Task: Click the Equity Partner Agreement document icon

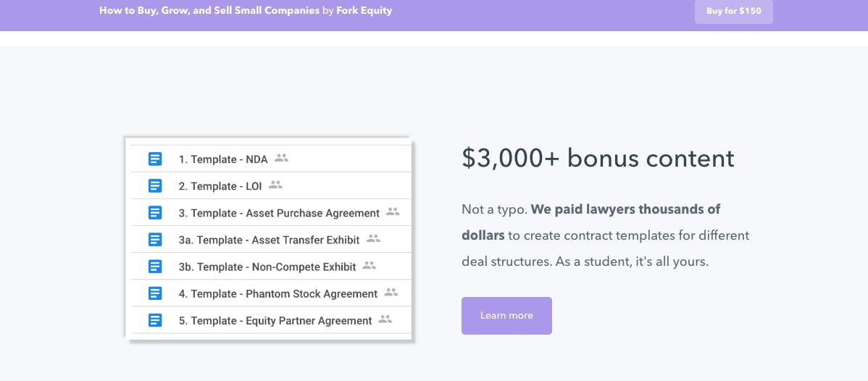Action: (155, 320)
